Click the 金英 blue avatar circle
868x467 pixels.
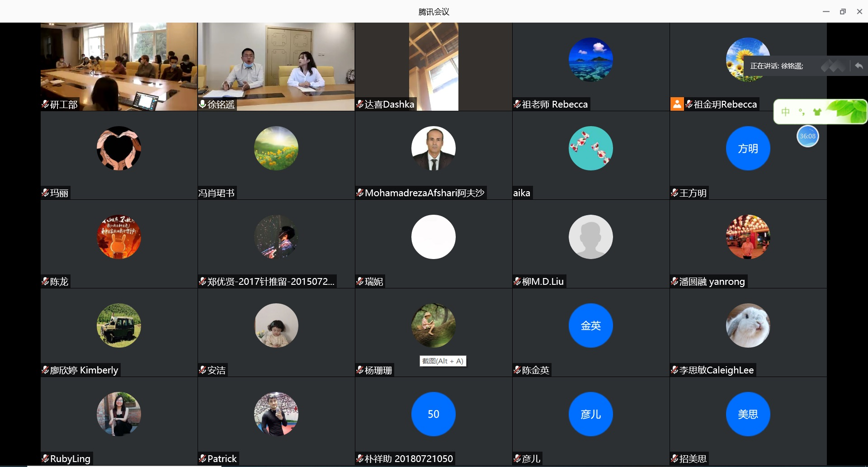(590, 325)
